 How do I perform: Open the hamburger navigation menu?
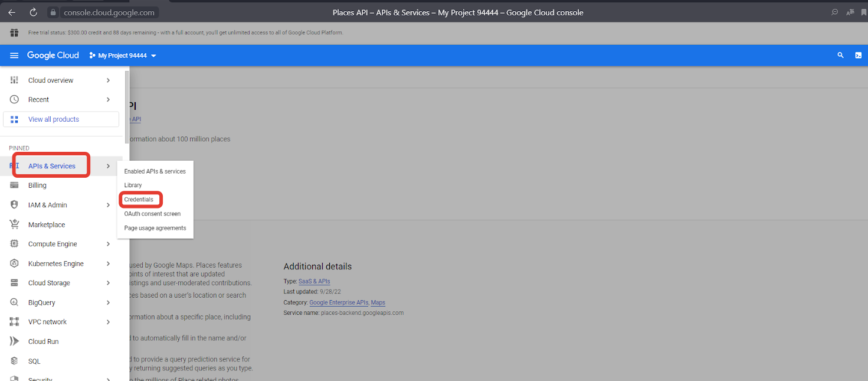point(14,56)
